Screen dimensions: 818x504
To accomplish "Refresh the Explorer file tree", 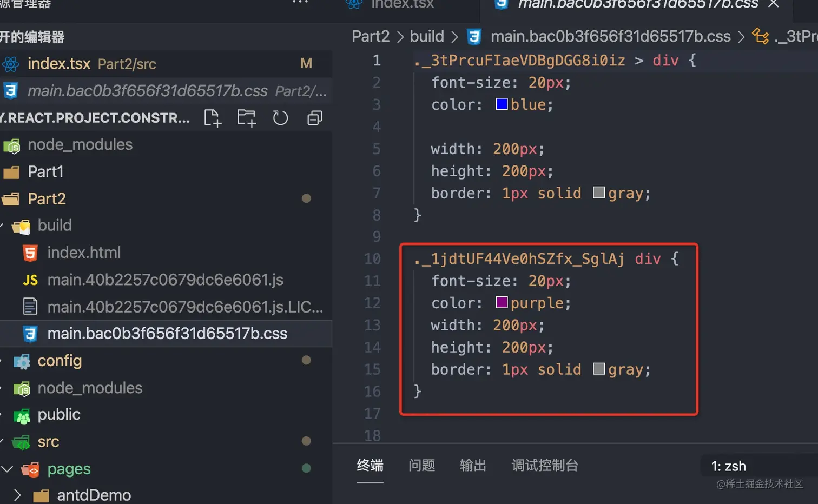I will (x=280, y=117).
